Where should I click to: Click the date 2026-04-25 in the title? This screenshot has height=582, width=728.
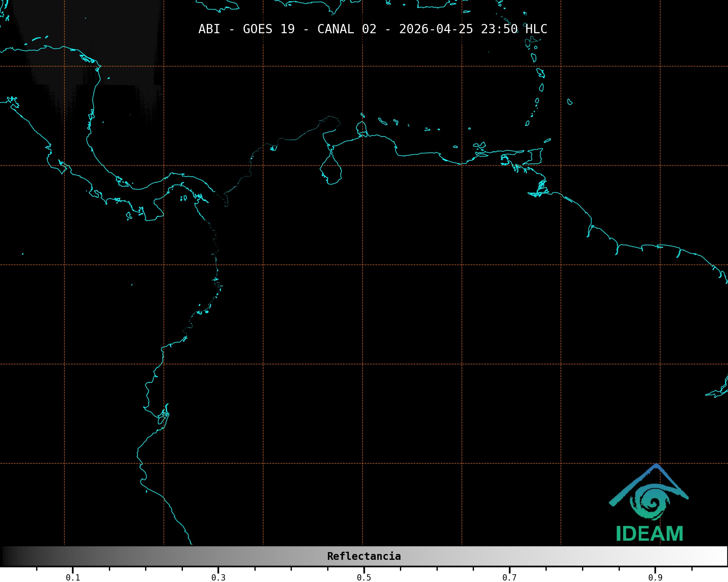pos(436,29)
